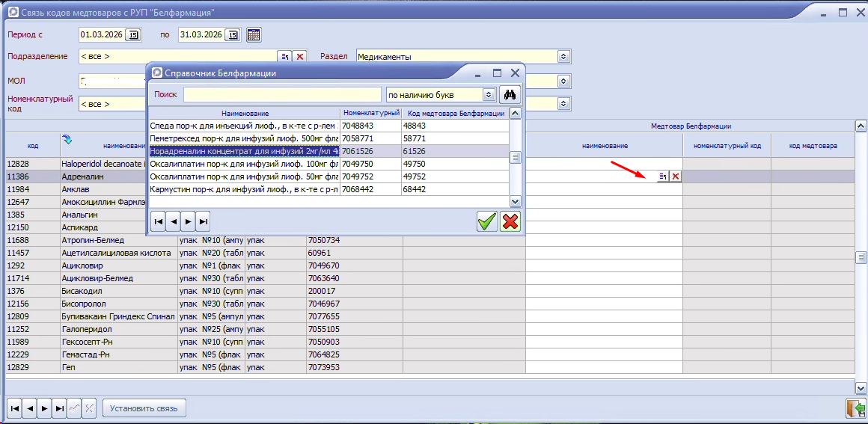This screenshot has width=868, height=424.
Task: Cancel the dialog with the red X icon
Action: click(x=510, y=221)
